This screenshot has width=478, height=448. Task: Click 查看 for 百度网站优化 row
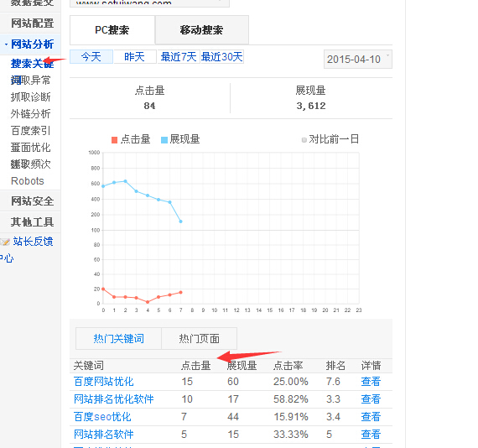click(371, 382)
